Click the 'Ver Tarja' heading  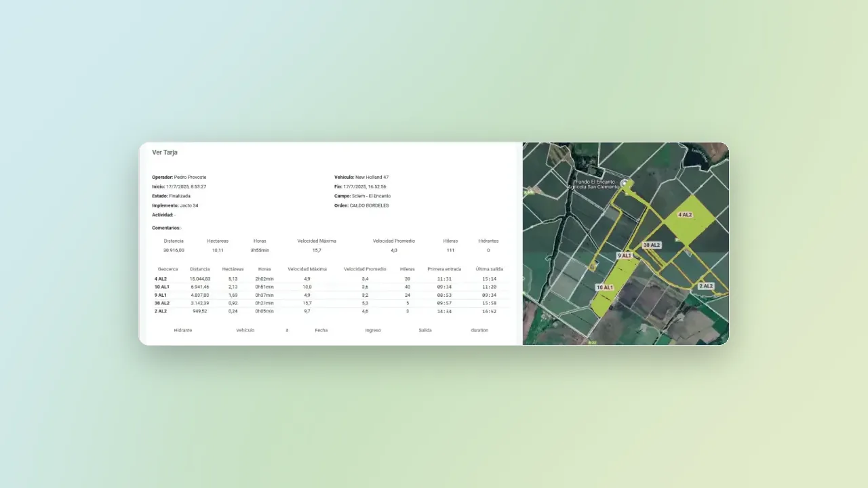(x=165, y=152)
